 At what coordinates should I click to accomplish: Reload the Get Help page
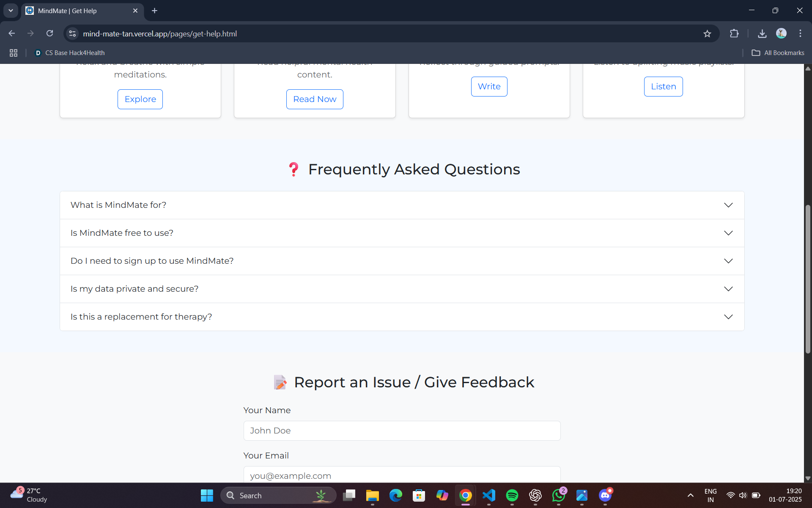pos(50,33)
